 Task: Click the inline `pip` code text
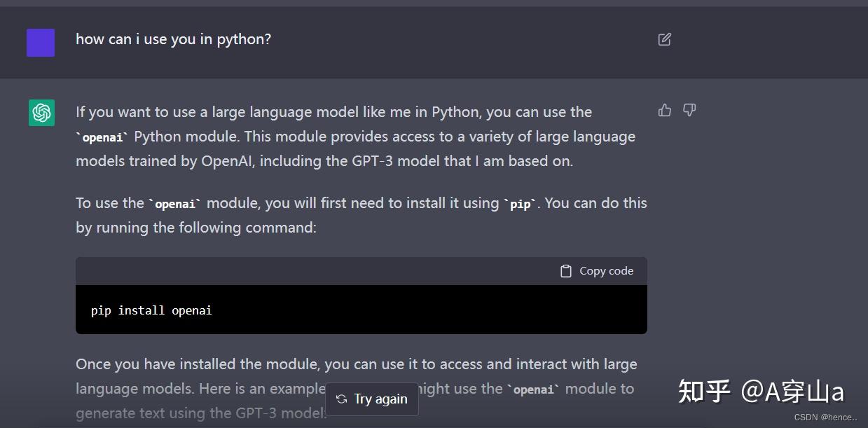click(521, 205)
